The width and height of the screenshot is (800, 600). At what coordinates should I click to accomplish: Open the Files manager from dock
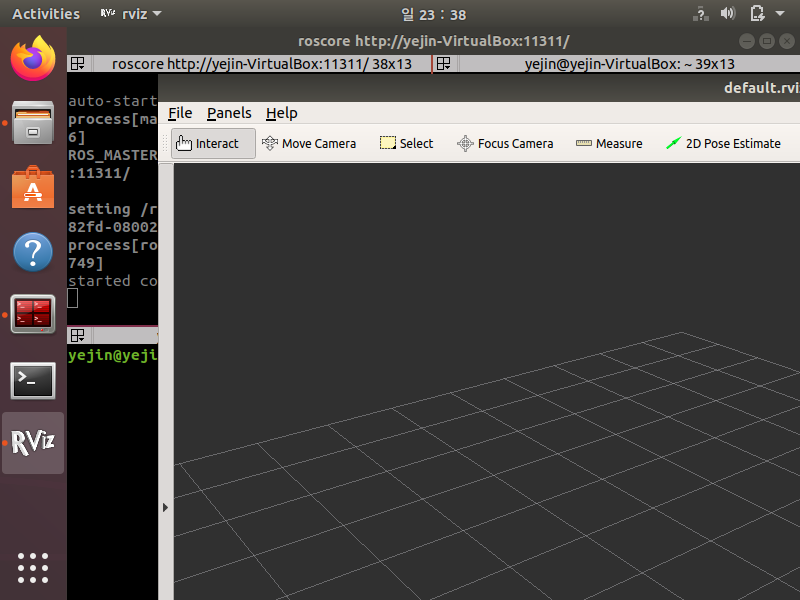pyautogui.click(x=33, y=122)
